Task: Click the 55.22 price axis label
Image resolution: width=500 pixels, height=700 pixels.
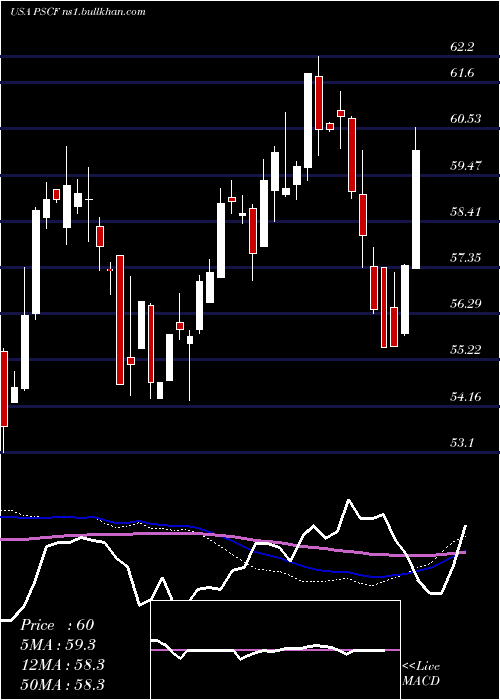Action: (x=466, y=350)
